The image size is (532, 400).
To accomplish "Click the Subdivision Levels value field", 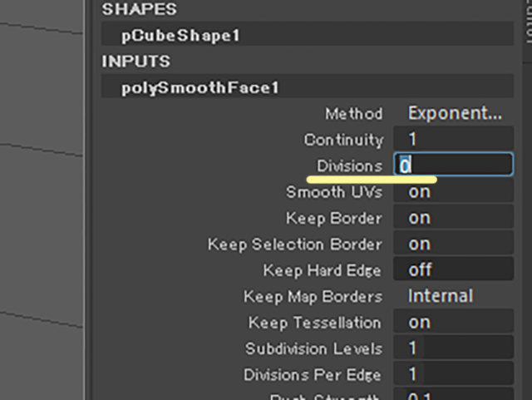I will pyautogui.click(x=453, y=348).
